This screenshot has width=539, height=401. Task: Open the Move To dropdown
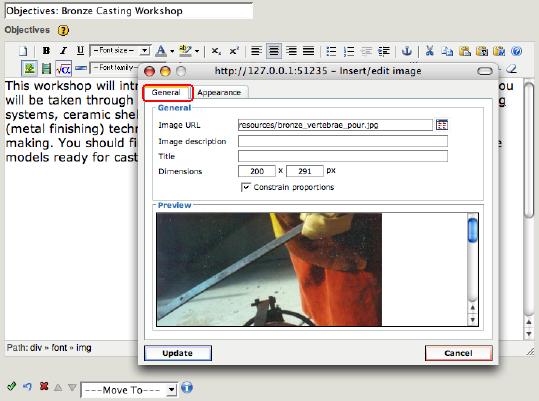(x=129, y=390)
